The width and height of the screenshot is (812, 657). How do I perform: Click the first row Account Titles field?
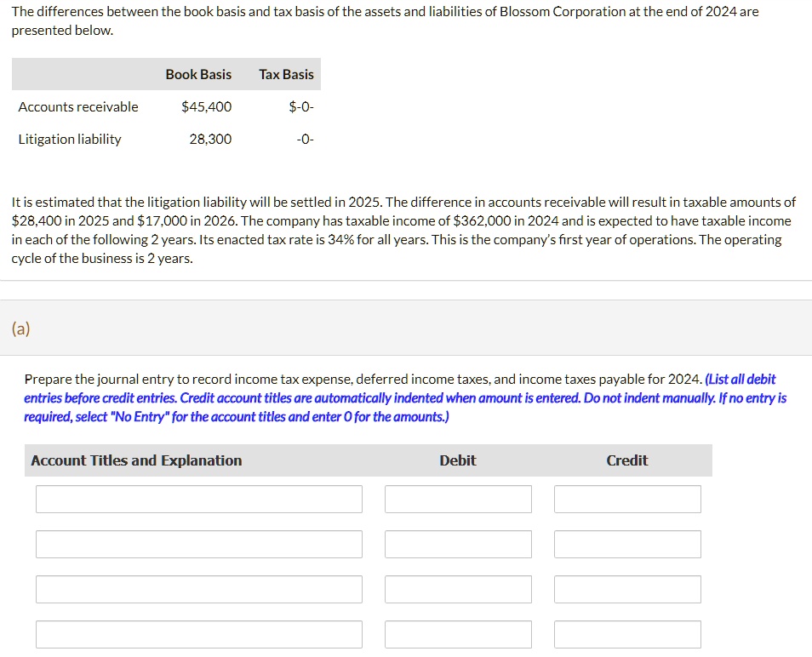(x=198, y=499)
